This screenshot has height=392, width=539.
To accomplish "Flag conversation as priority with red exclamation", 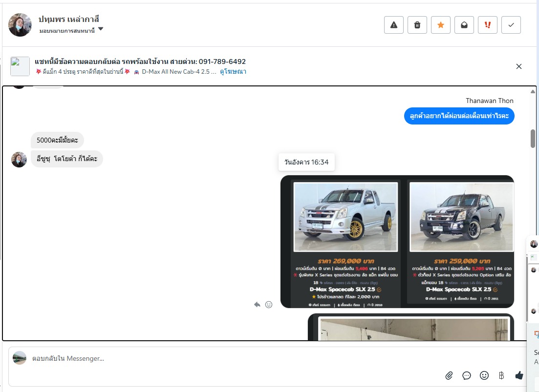I will (x=487, y=25).
